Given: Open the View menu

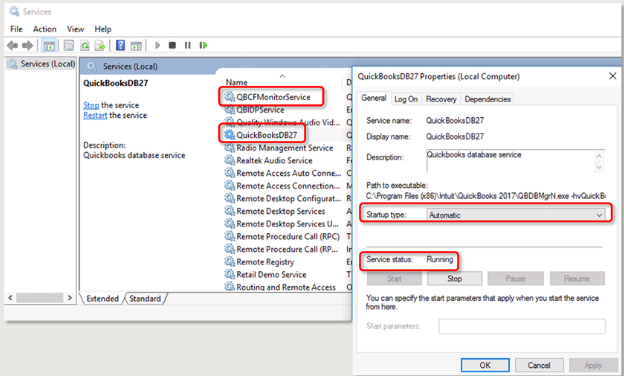Looking at the screenshot, I should tap(75, 29).
